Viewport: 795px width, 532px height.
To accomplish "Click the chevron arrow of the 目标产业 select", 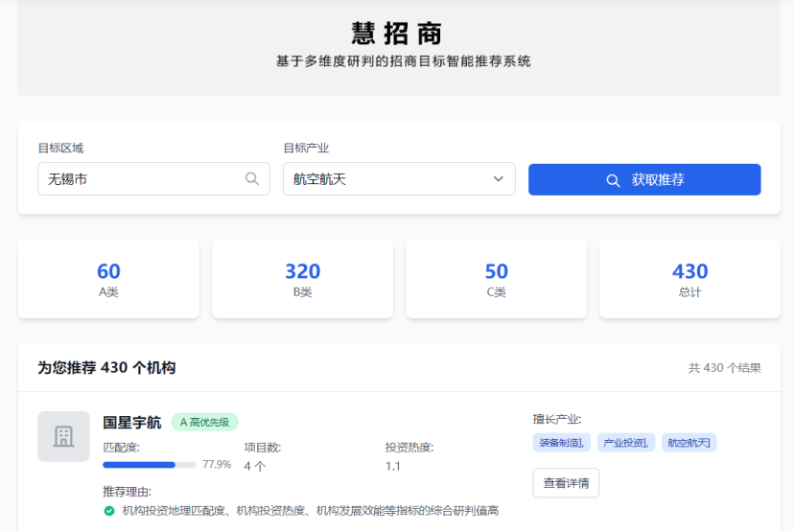I will tap(499, 179).
